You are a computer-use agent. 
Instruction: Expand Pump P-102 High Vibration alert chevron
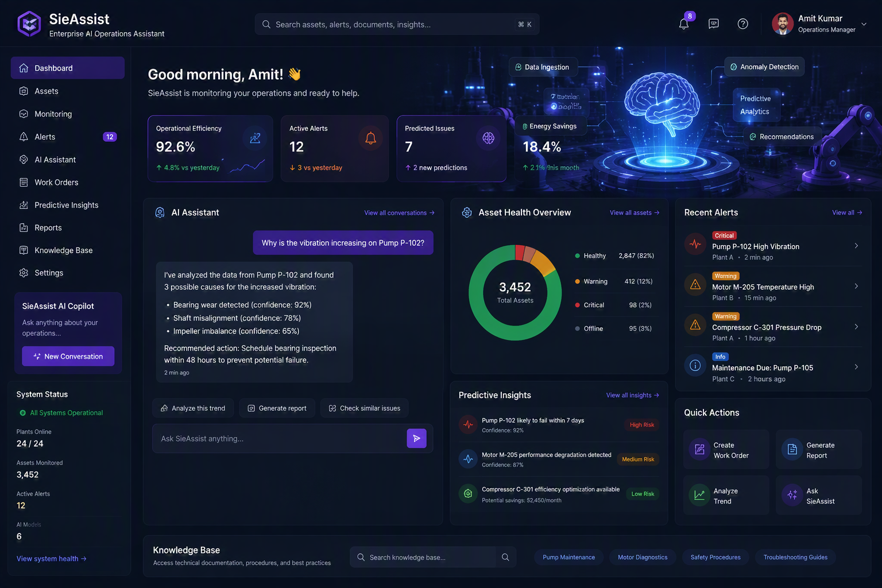856,246
